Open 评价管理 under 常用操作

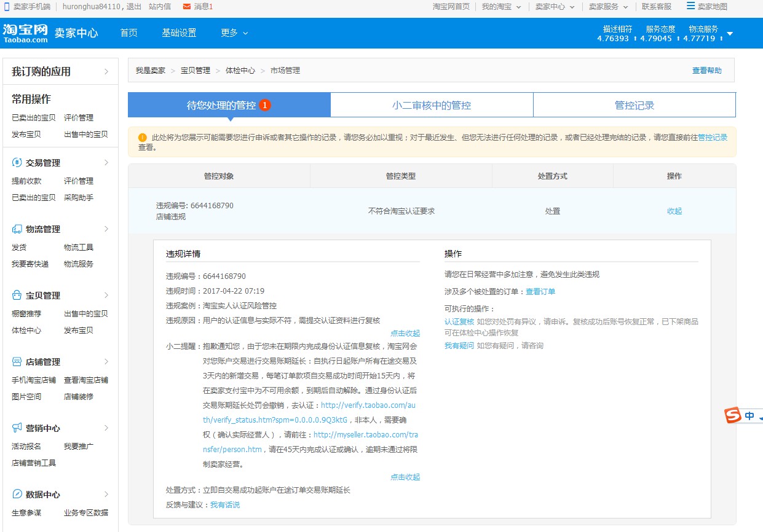79,118
